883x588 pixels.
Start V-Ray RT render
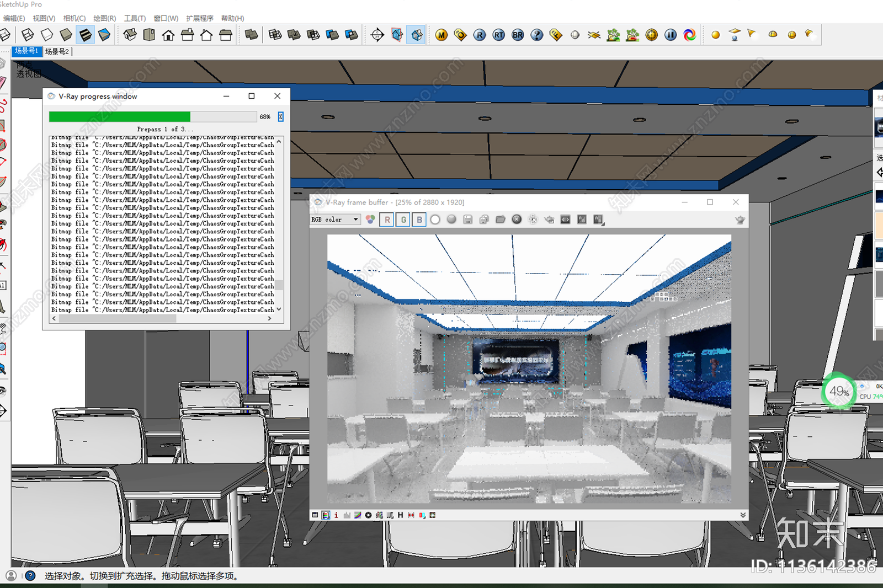pyautogui.click(x=499, y=35)
